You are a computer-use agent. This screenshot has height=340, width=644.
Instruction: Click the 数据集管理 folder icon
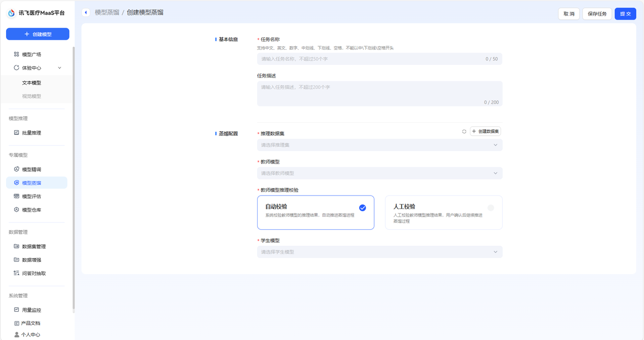tap(17, 246)
